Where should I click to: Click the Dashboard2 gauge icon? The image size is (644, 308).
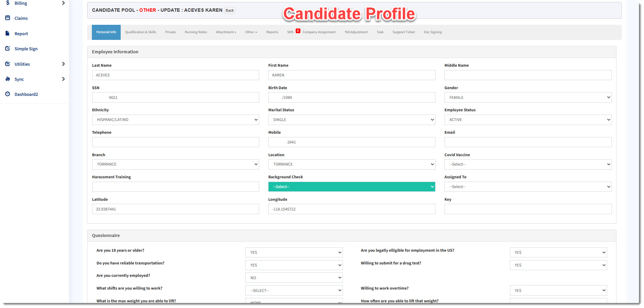(8, 94)
